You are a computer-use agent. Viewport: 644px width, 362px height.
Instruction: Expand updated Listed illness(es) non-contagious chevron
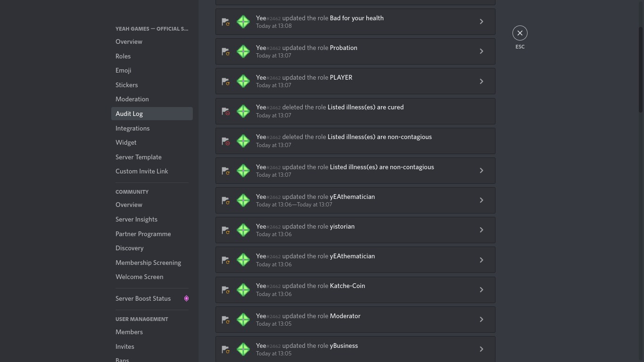tap(481, 171)
